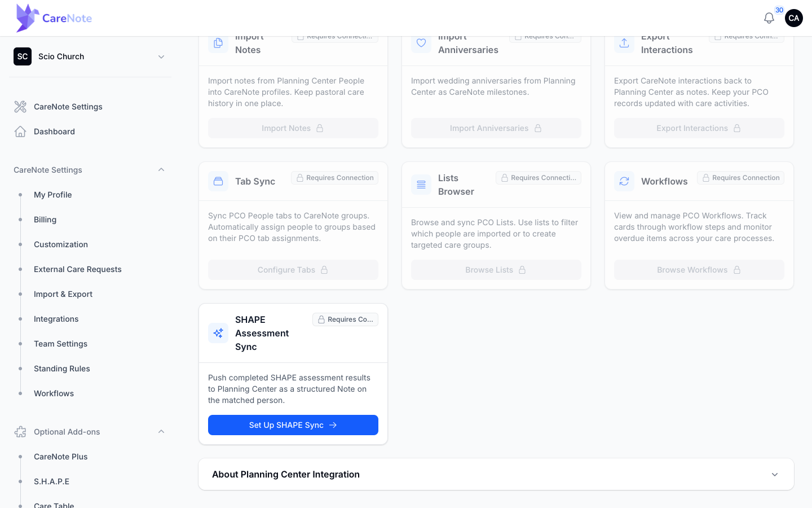
Task: Click the SHAPE Assessment Sync sparkle icon
Action: [x=218, y=333]
